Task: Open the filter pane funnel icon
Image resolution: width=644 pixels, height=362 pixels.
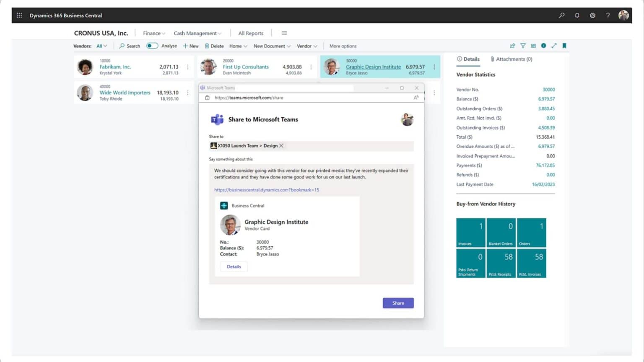Action: 523,46
